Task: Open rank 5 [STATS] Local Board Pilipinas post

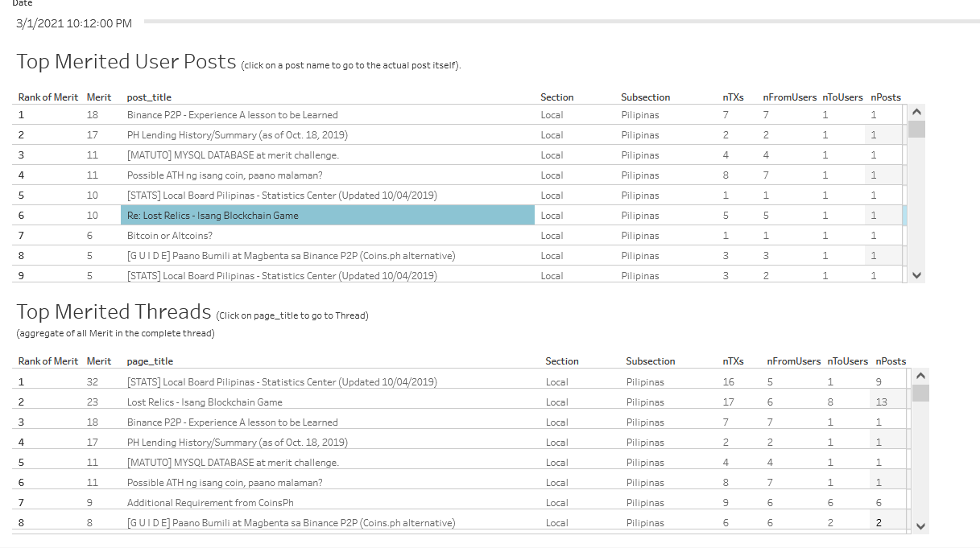Action: [282, 196]
